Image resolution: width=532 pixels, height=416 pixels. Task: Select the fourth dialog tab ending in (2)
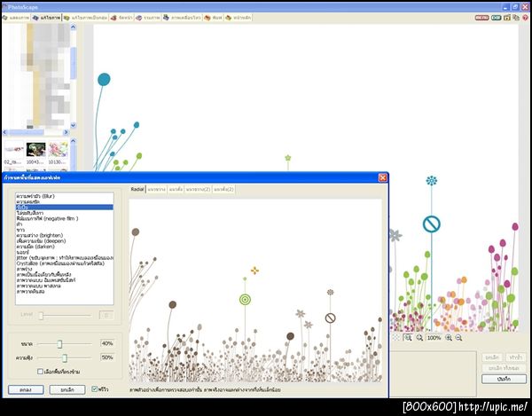pyautogui.click(x=198, y=189)
